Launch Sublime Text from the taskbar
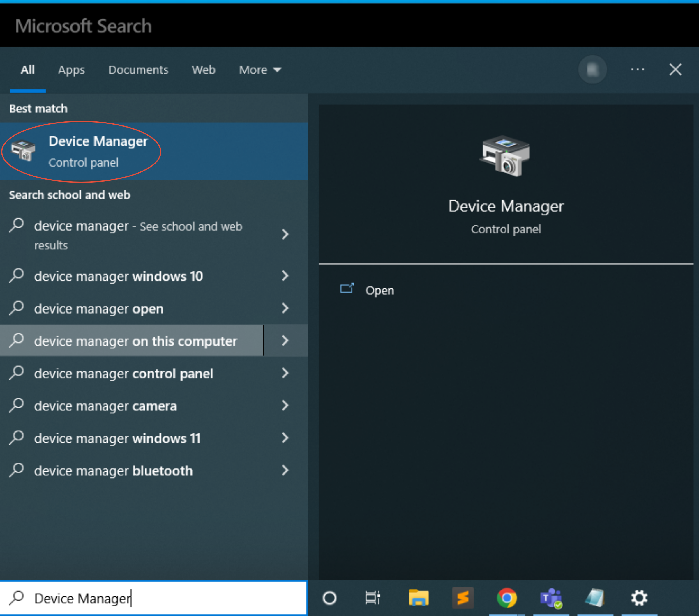Viewport: 699px width, 616px height. [462, 598]
